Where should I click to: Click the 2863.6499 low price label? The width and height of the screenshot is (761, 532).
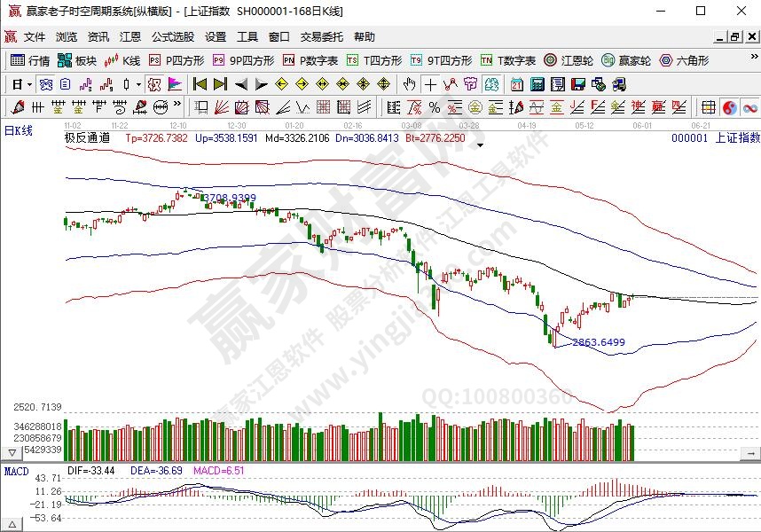[599, 342]
